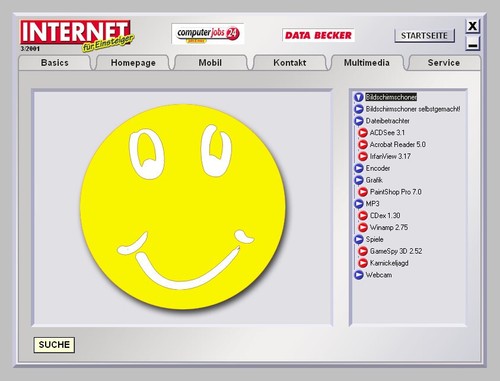Viewport: 500px width, 381px height.
Task: Click red icon beside PaintShop Pro 7.0
Action: tap(363, 192)
